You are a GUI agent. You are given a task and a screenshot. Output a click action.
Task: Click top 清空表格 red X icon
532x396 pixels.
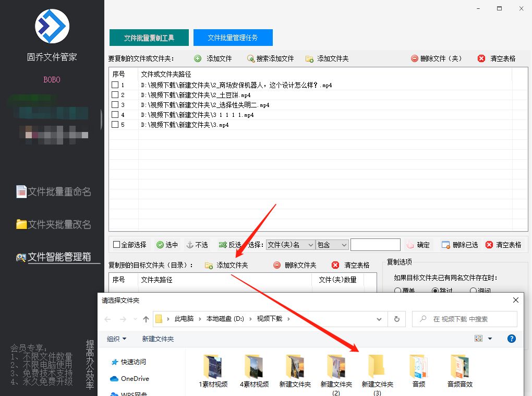(x=481, y=59)
